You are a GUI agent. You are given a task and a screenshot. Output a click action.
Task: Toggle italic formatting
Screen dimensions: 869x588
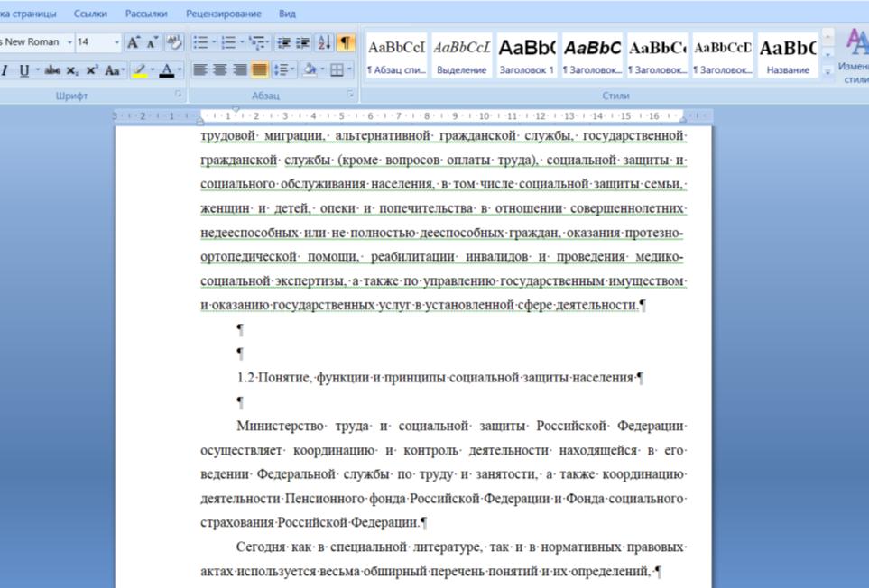click(x=5, y=70)
